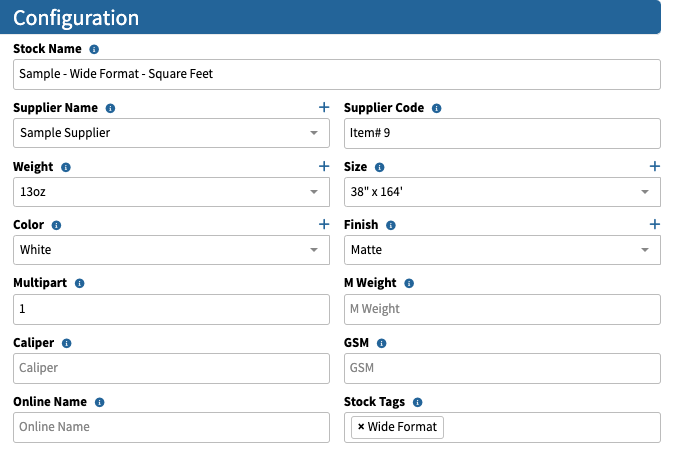The width and height of the screenshot is (674, 460).
Task: Select the Multipart field containing 1
Action: pyautogui.click(x=172, y=309)
